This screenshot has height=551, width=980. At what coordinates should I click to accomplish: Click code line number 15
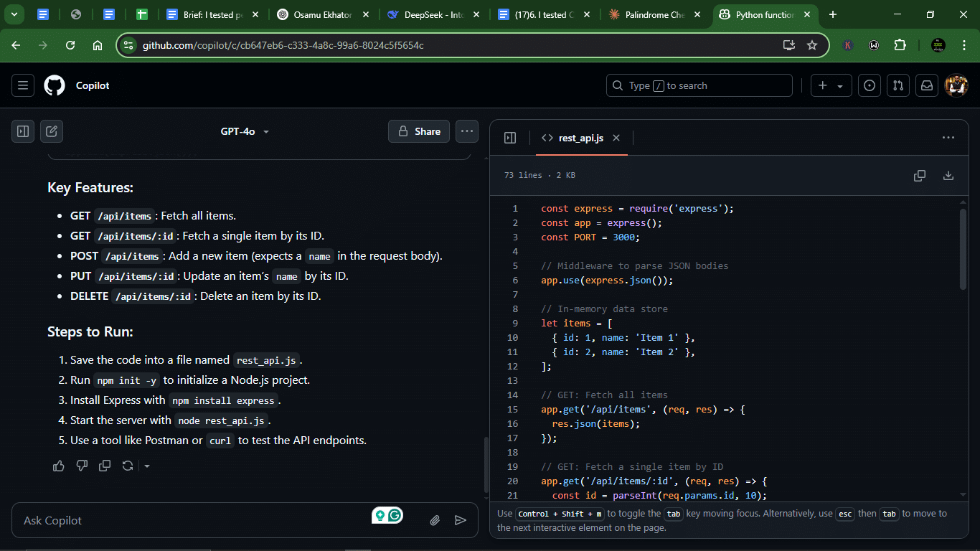pyautogui.click(x=512, y=410)
